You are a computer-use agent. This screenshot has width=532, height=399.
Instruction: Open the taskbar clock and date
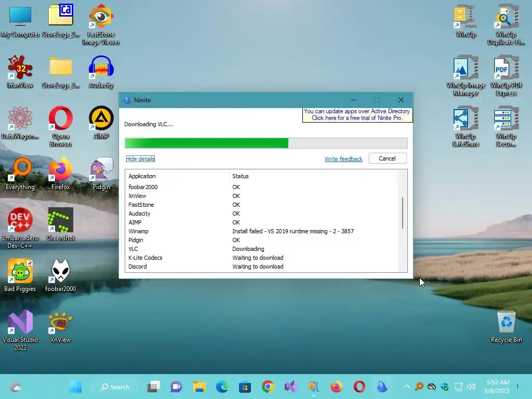pos(497,387)
